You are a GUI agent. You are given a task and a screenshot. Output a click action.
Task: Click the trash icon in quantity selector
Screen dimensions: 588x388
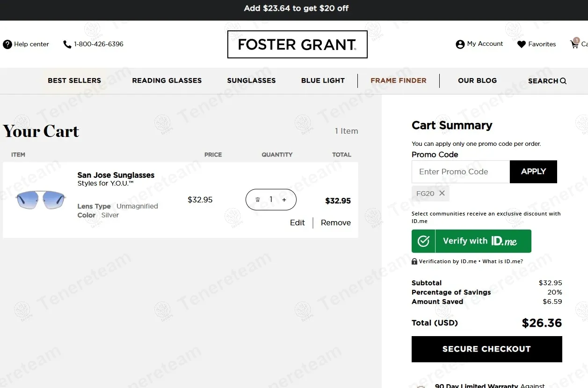[x=257, y=200]
